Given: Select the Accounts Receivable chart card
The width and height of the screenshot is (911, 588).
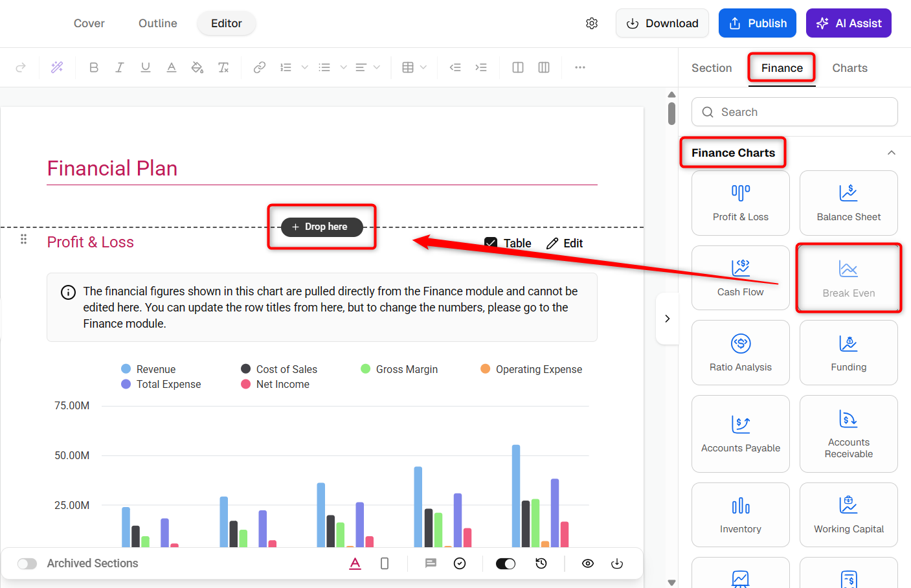Looking at the screenshot, I should (849, 434).
